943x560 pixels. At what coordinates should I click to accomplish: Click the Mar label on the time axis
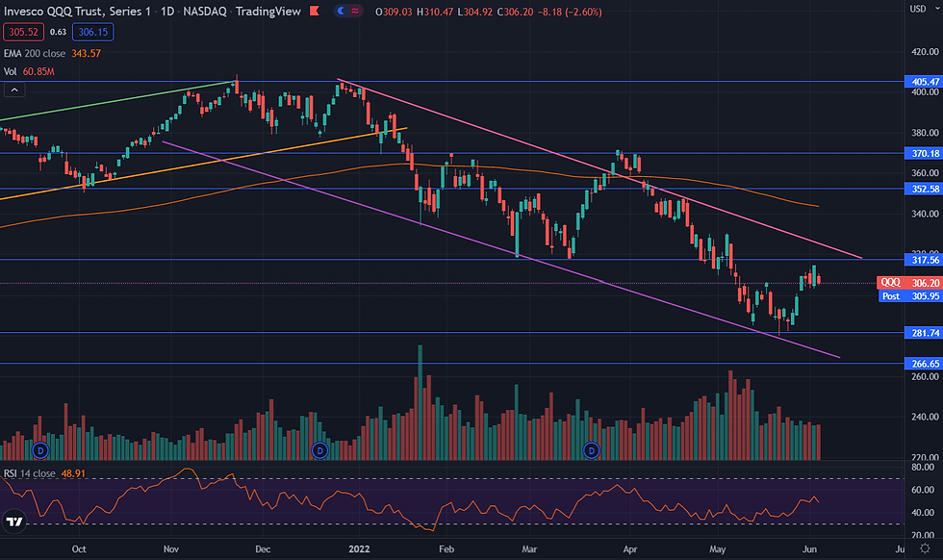click(529, 549)
